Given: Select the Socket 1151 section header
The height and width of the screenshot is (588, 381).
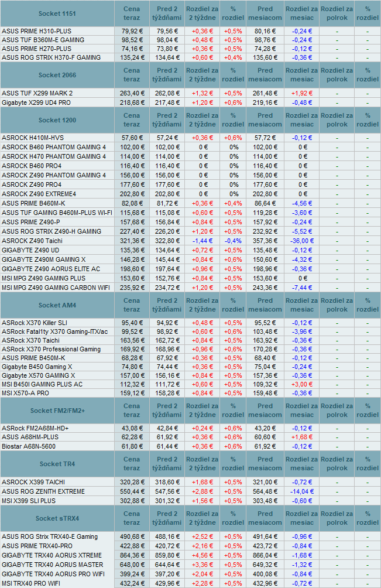Looking at the screenshot, I should click(x=57, y=13).
